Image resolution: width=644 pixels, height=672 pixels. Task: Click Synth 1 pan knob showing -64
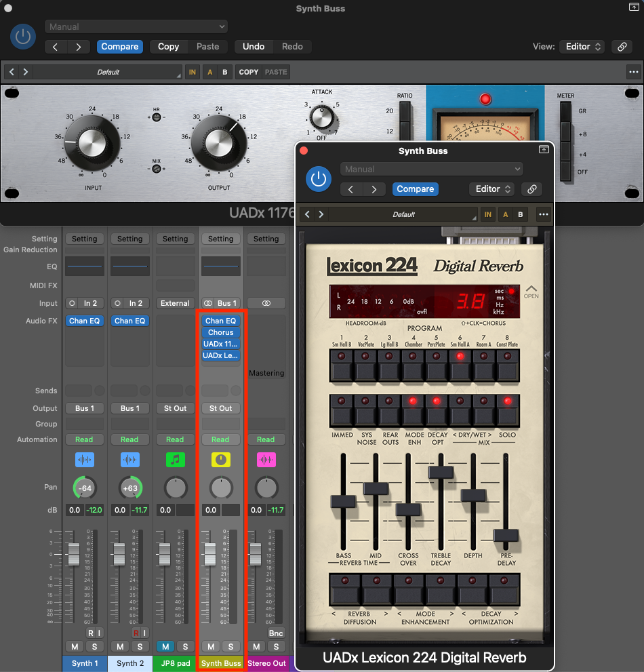(85, 488)
